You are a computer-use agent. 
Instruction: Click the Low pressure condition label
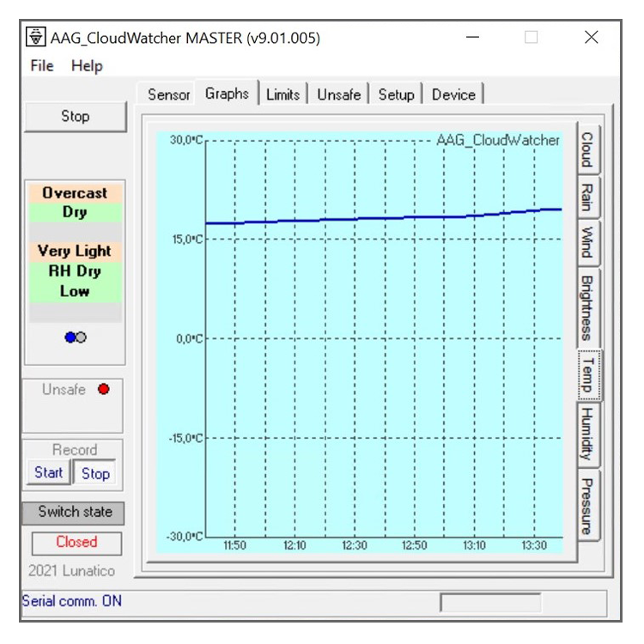click(x=75, y=291)
